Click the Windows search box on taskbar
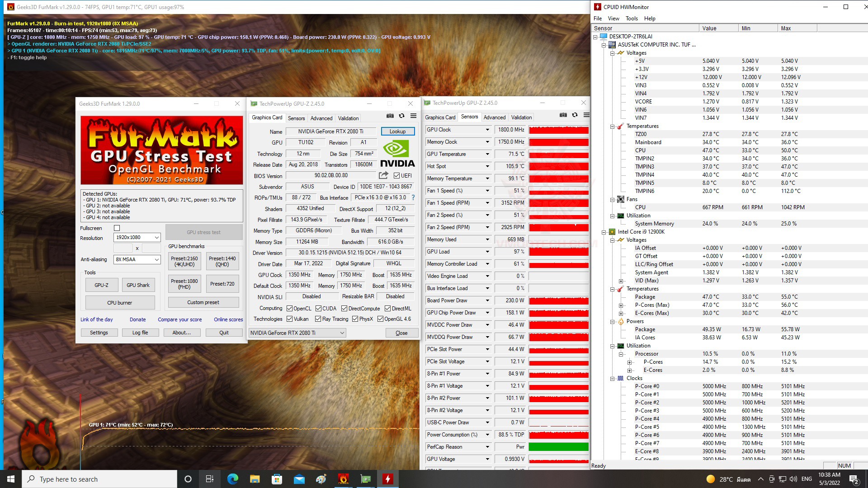This screenshot has height=488, width=868. click(99, 479)
